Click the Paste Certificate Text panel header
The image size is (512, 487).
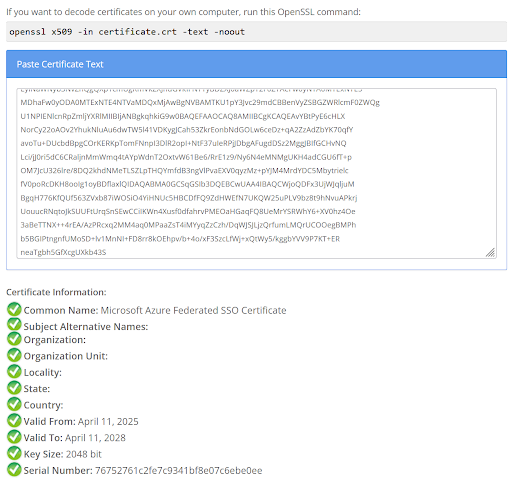(256, 64)
